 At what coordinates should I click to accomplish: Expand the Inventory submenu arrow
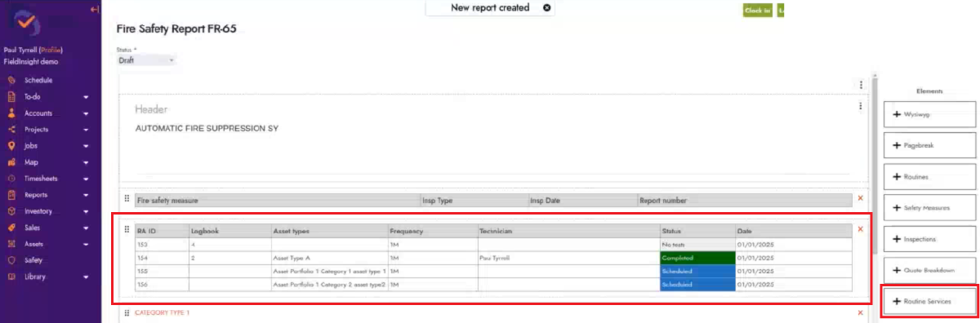click(x=86, y=211)
